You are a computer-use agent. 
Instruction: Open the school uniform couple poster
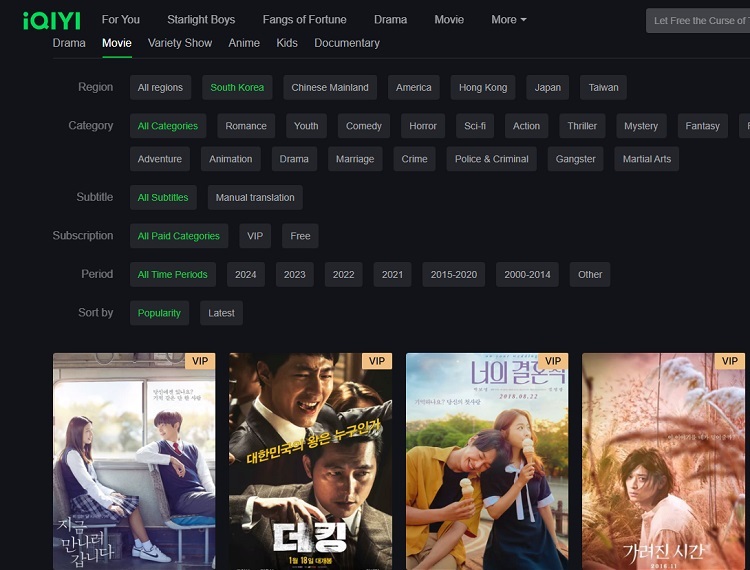[134, 461]
